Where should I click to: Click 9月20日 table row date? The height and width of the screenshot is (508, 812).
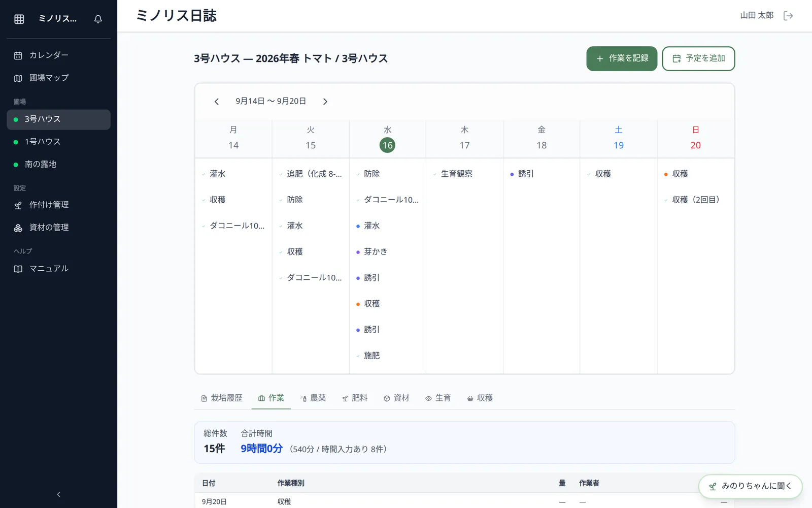[x=214, y=502]
